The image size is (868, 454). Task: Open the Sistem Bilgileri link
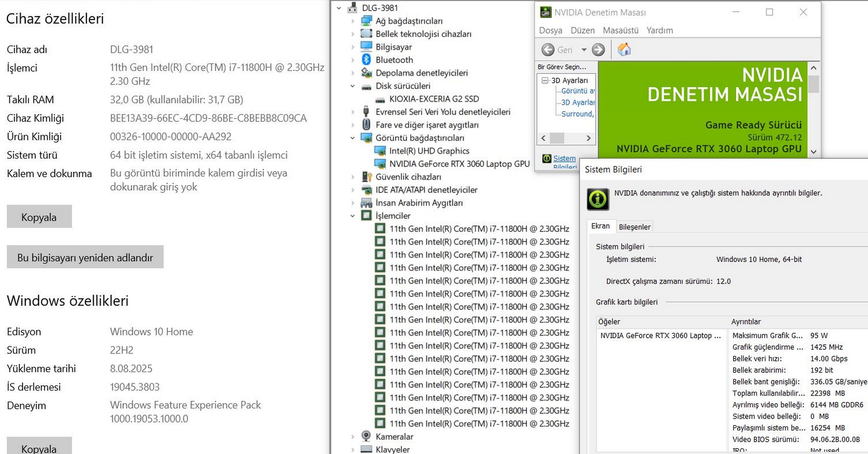(564, 162)
